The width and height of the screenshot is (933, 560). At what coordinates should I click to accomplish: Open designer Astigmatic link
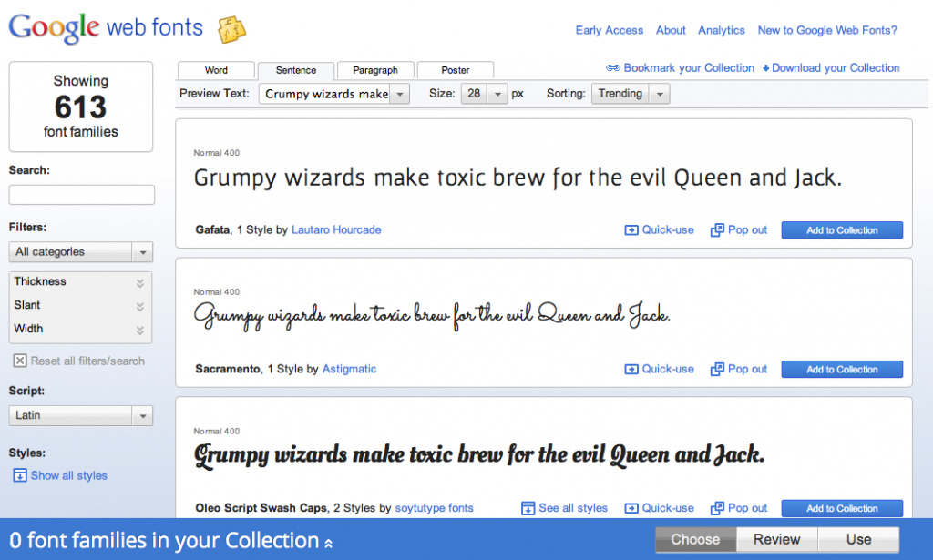349,369
